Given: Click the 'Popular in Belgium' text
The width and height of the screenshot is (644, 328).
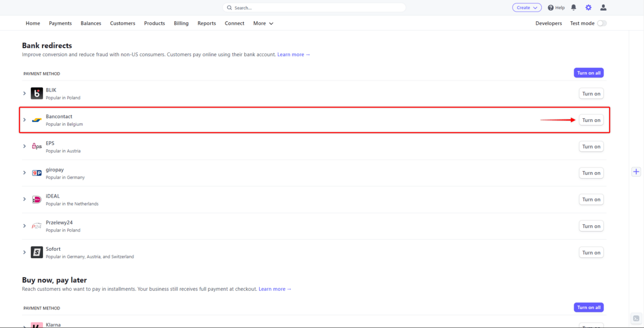Looking at the screenshot, I should [x=64, y=125].
